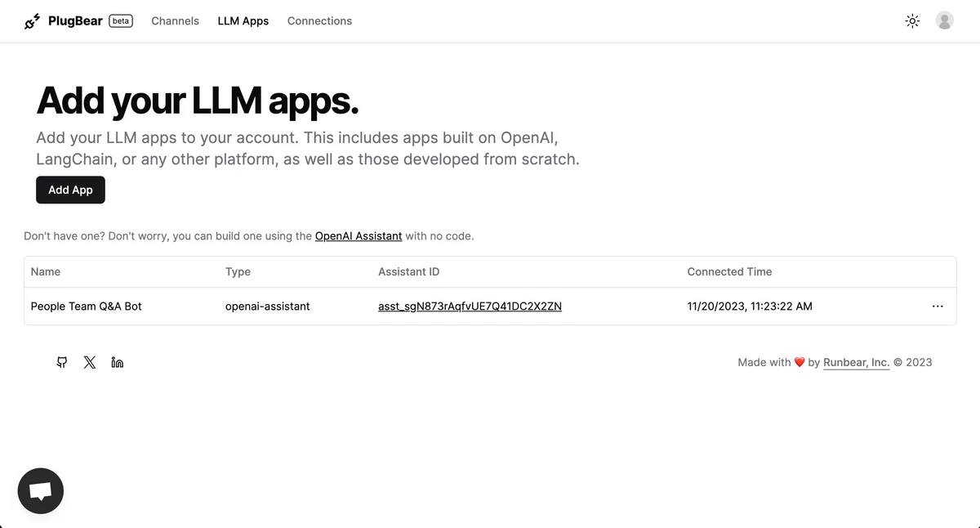Click the Assistant ID column header
The height and width of the screenshot is (528, 980).
408,271
